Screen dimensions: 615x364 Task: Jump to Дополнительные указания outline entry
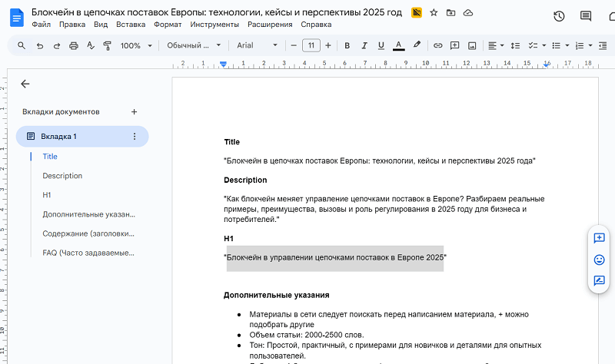(88, 214)
